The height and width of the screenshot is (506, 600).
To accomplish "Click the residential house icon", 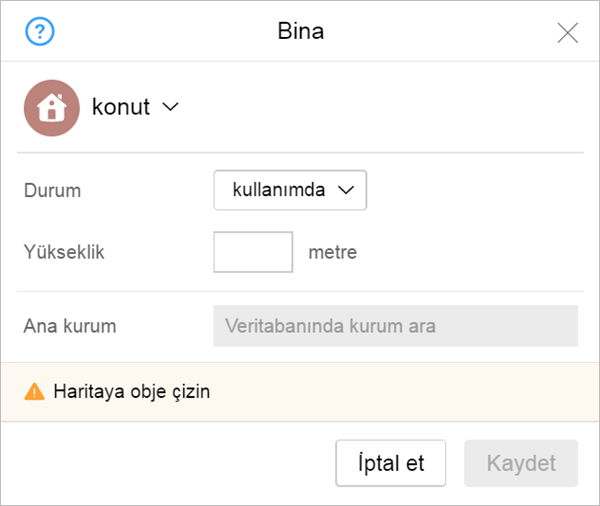I will (x=52, y=108).
